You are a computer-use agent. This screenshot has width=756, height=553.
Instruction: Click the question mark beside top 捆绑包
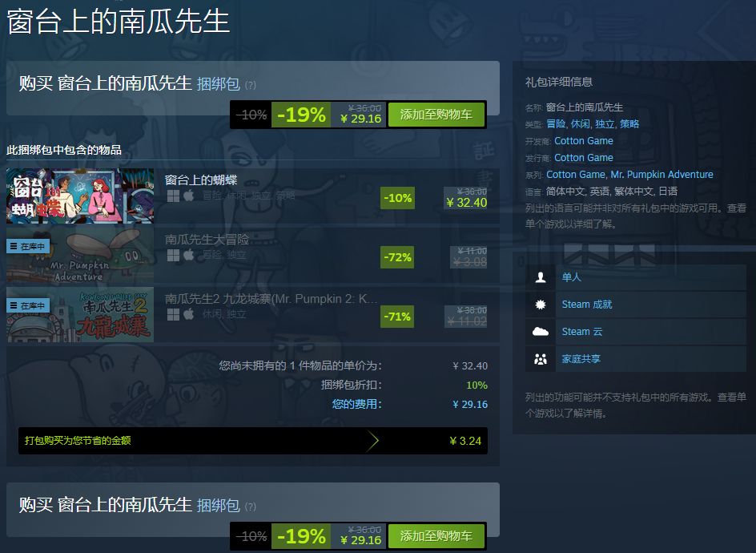[x=250, y=86]
